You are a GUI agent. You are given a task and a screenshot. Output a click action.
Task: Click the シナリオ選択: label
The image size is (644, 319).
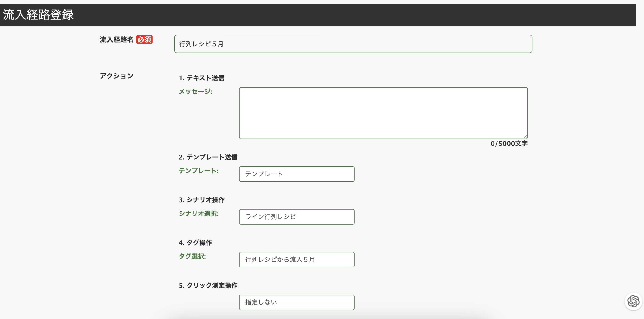(199, 214)
